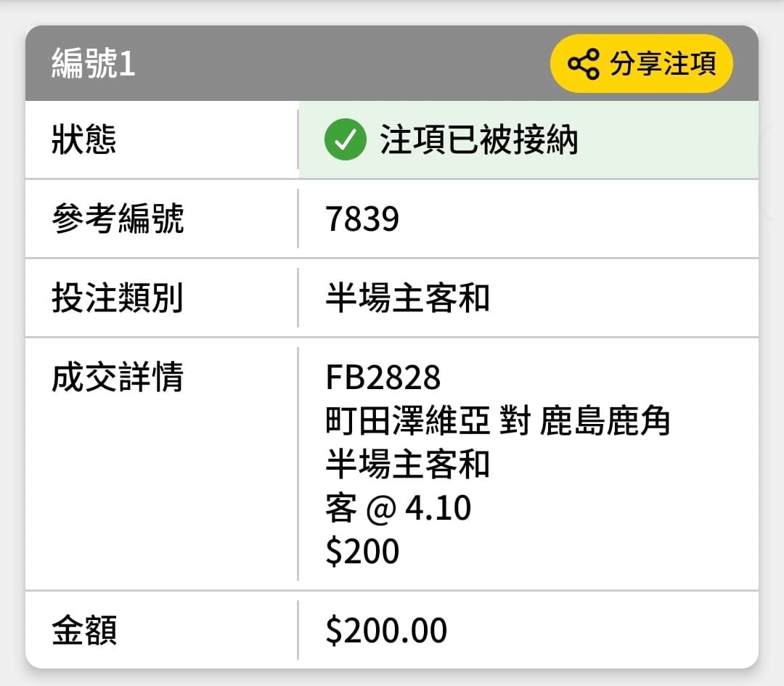The width and height of the screenshot is (784, 686).
Task: Select the reference number 7839
Action: click(x=362, y=219)
